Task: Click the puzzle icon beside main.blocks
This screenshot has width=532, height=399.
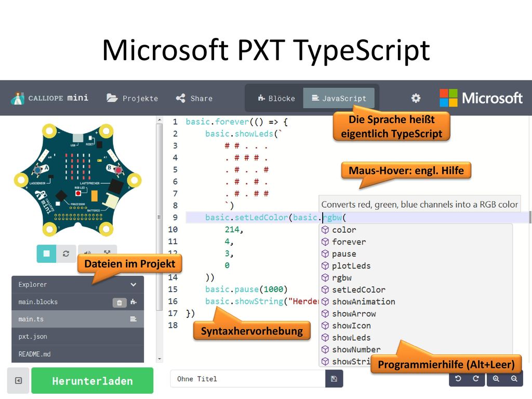Action: (134, 302)
